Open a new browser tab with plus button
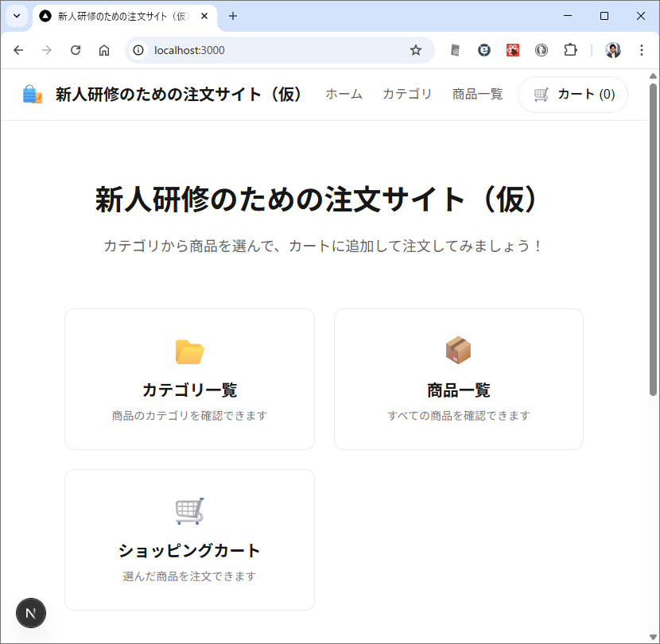Screen dimensions: 660x644 (x=233, y=16)
